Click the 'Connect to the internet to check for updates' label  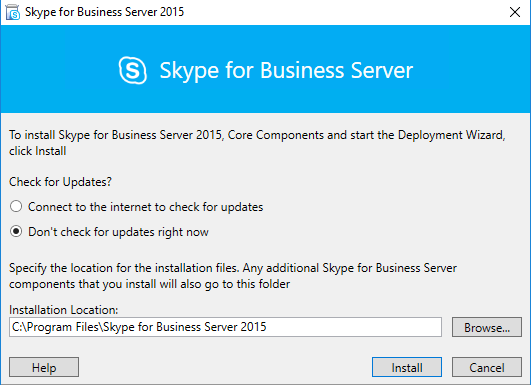coord(145,207)
